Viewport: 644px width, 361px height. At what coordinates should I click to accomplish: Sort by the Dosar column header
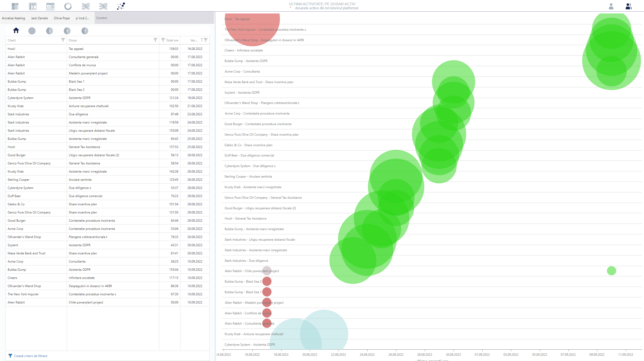(73, 40)
